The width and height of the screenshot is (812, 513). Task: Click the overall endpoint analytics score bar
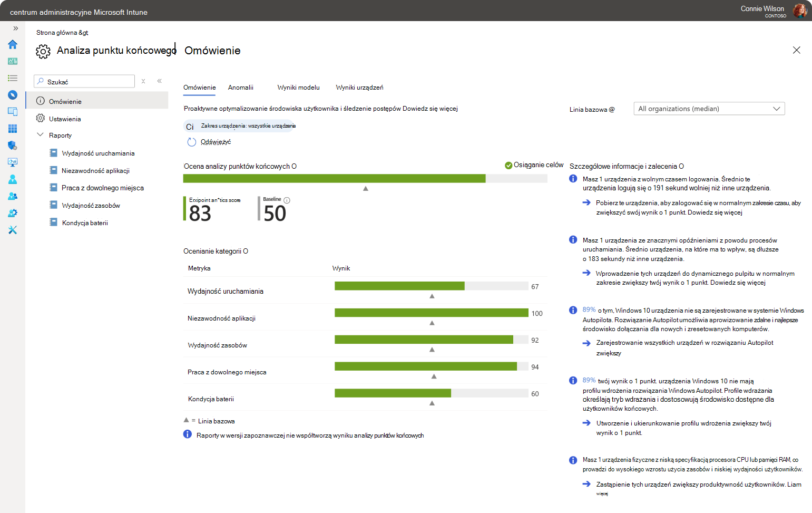tap(365, 178)
